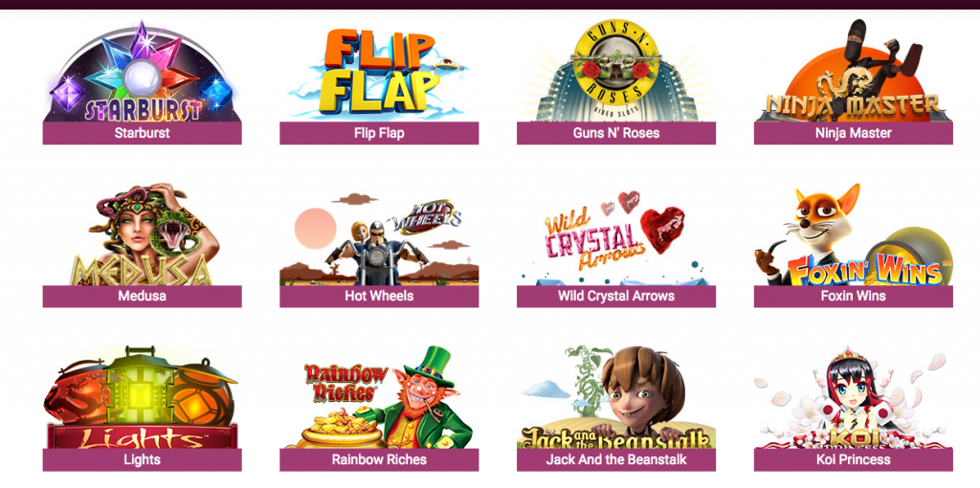
Task: Click the Guns N' Roses title bar
Action: (x=615, y=133)
